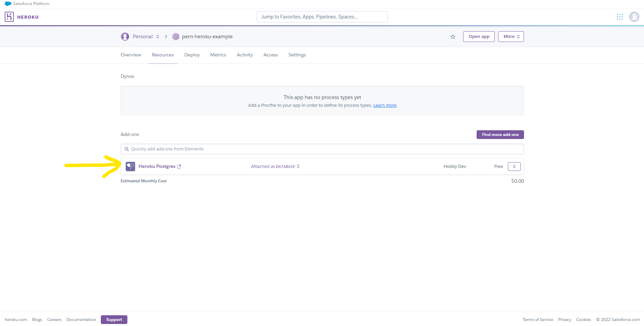Image resolution: width=644 pixels, height=326 pixels.
Task: Open the More dropdown menu
Action: pyautogui.click(x=511, y=36)
